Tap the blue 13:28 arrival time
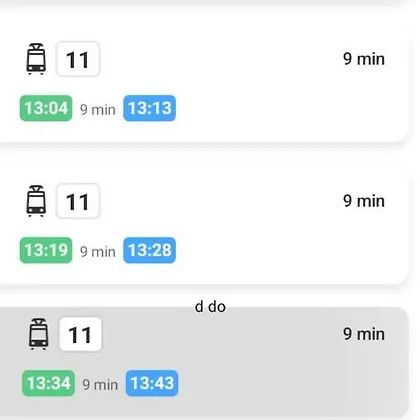This screenshot has width=420, height=420. tap(150, 250)
